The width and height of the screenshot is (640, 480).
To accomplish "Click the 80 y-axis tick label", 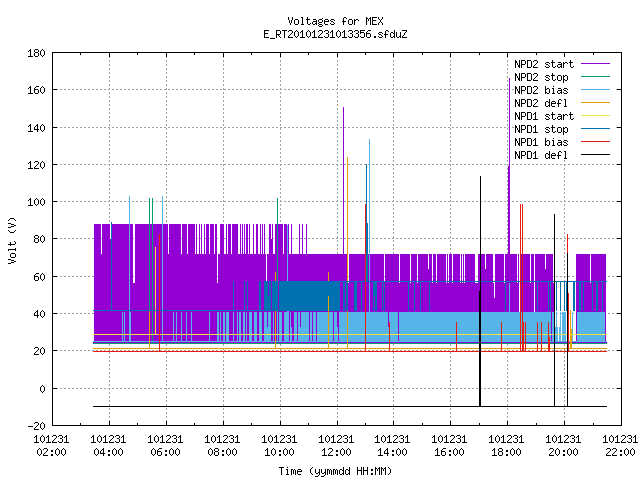I will coord(39,239).
